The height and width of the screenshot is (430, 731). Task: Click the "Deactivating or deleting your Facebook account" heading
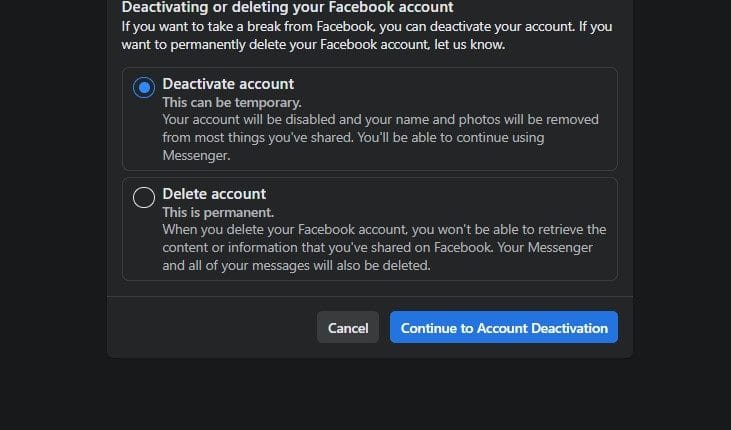point(287,7)
